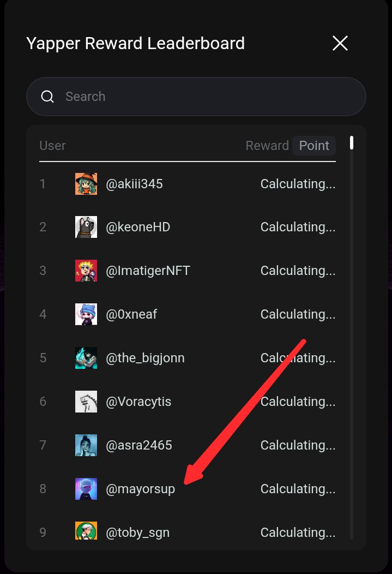Click the User column header
The width and height of the screenshot is (392, 574).
click(52, 146)
